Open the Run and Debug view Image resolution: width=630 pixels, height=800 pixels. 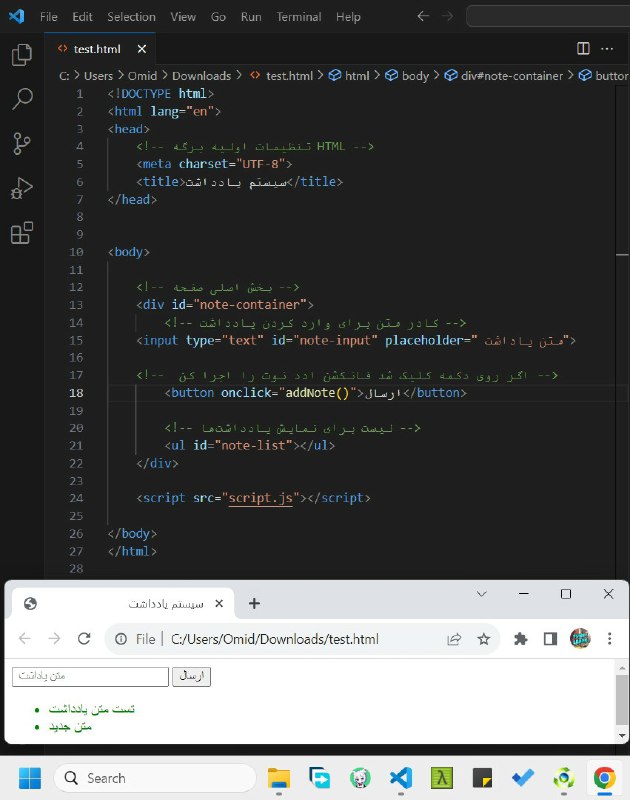point(21,188)
